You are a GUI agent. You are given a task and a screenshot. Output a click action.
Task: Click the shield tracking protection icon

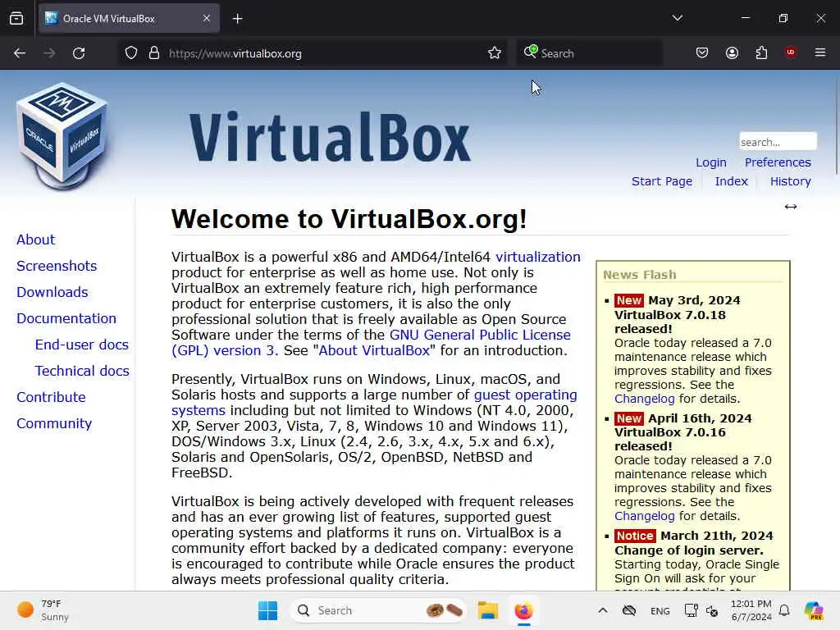tap(131, 53)
